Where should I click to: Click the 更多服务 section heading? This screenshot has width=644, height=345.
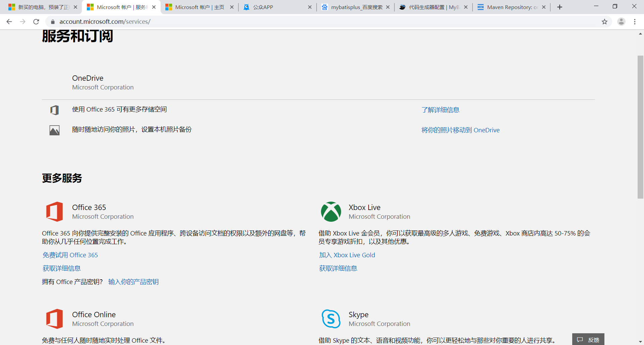[62, 178]
